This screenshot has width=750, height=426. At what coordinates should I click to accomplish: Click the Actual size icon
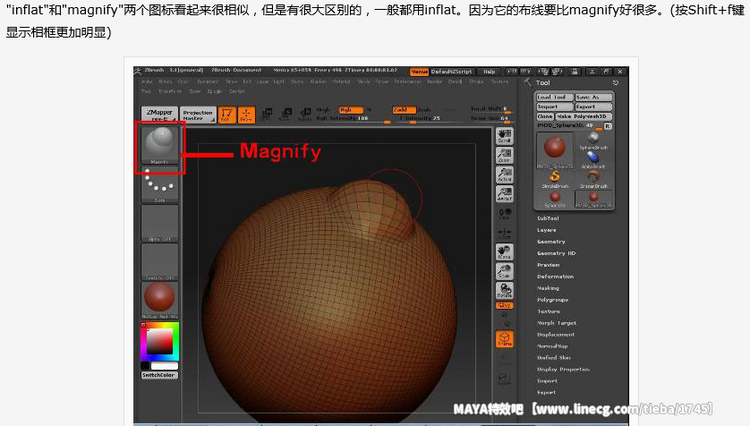coord(505,175)
